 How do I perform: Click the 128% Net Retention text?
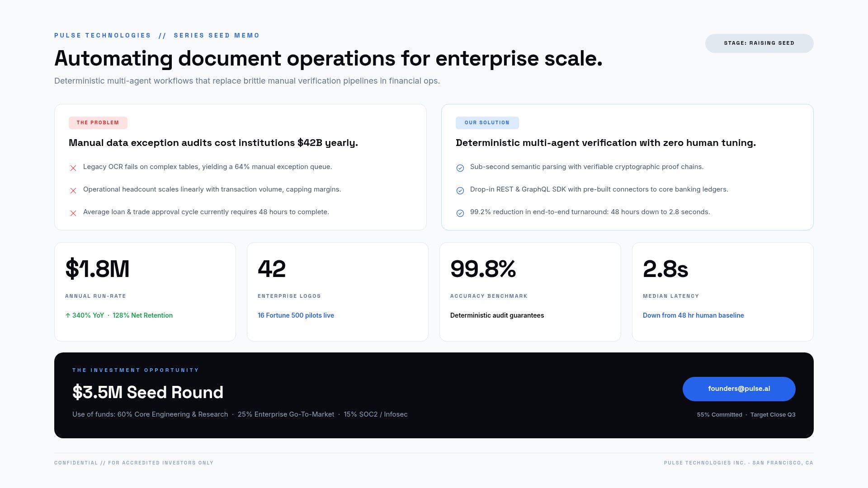point(142,315)
